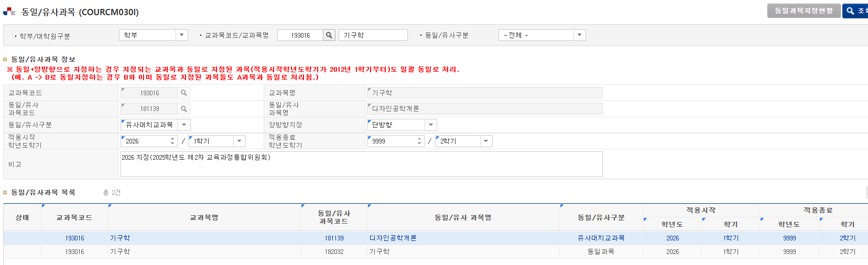
Task: Expand the 유사대치교과목 type dropdown
Action: pos(184,125)
